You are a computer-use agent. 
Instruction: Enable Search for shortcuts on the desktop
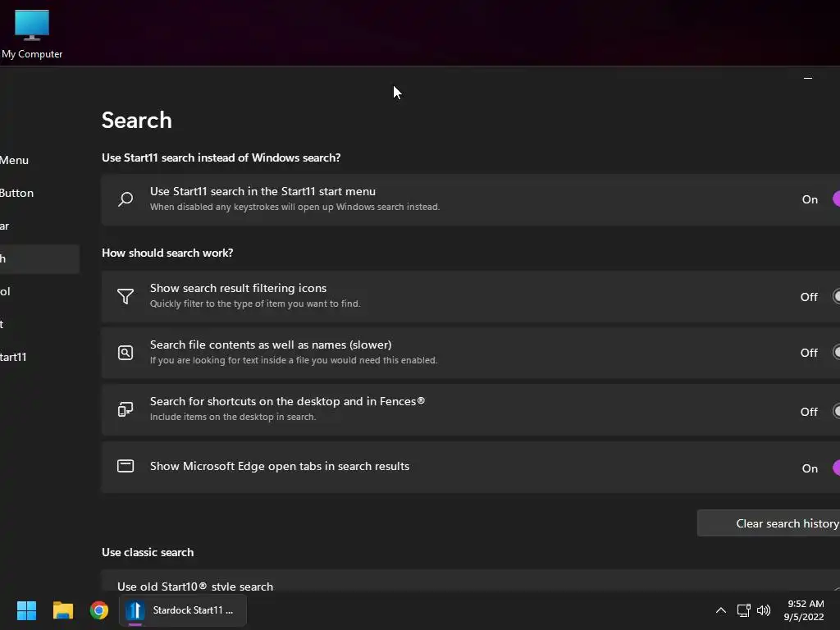(x=836, y=412)
